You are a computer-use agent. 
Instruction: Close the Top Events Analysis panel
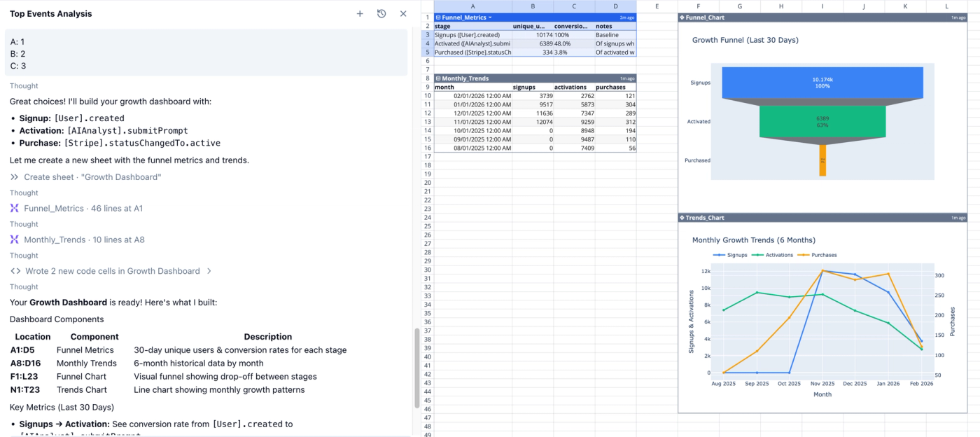point(403,13)
